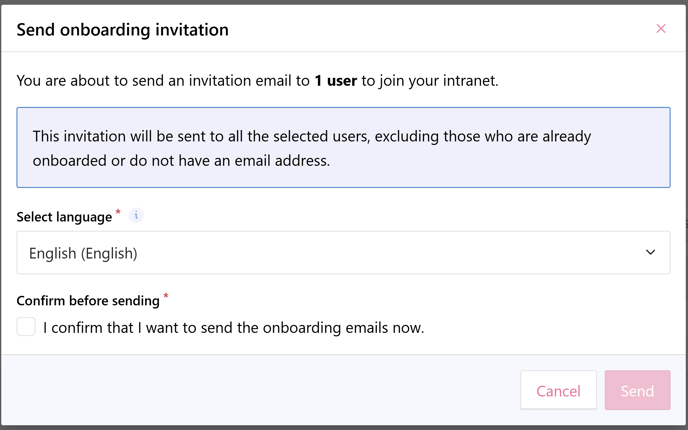Image resolution: width=688 pixels, height=430 pixels.
Task: Click the 'Confirm before sending' label
Action: (88, 301)
